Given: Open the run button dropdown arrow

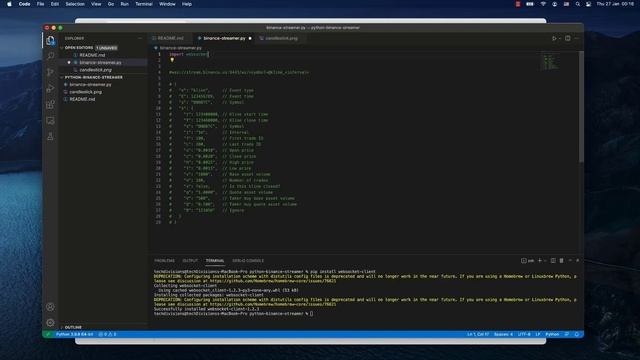Looking at the screenshot, I should [560, 38].
